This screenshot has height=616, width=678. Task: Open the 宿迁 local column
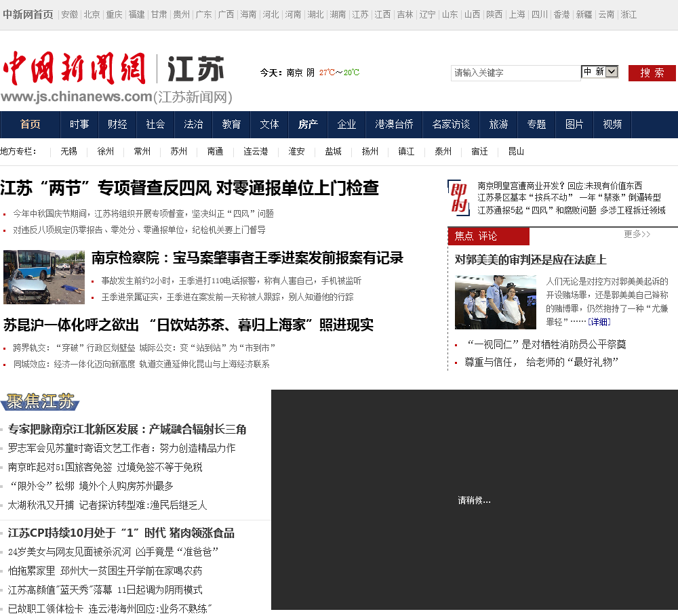tap(479, 151)
